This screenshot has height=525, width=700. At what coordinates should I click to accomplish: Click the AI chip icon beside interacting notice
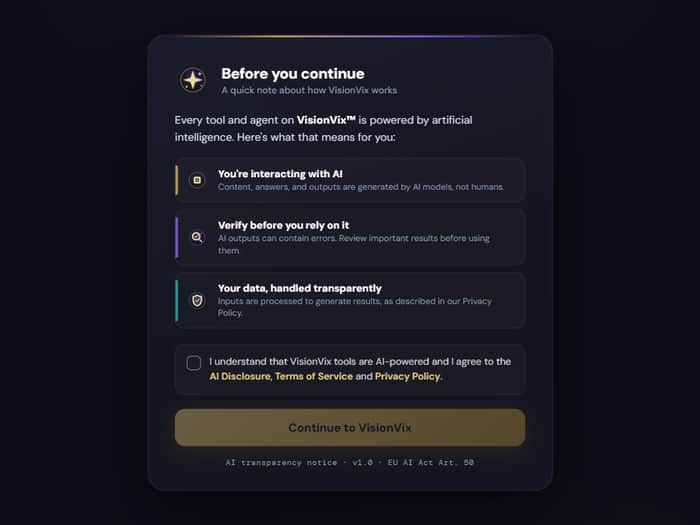click(x=197, y=180)
